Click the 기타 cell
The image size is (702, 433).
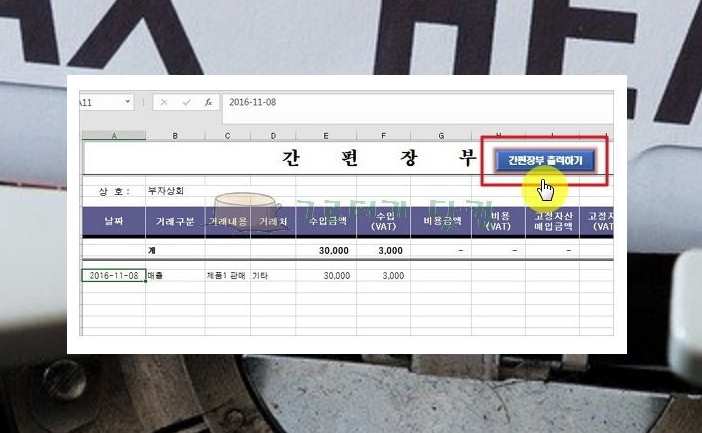[273, 275]
